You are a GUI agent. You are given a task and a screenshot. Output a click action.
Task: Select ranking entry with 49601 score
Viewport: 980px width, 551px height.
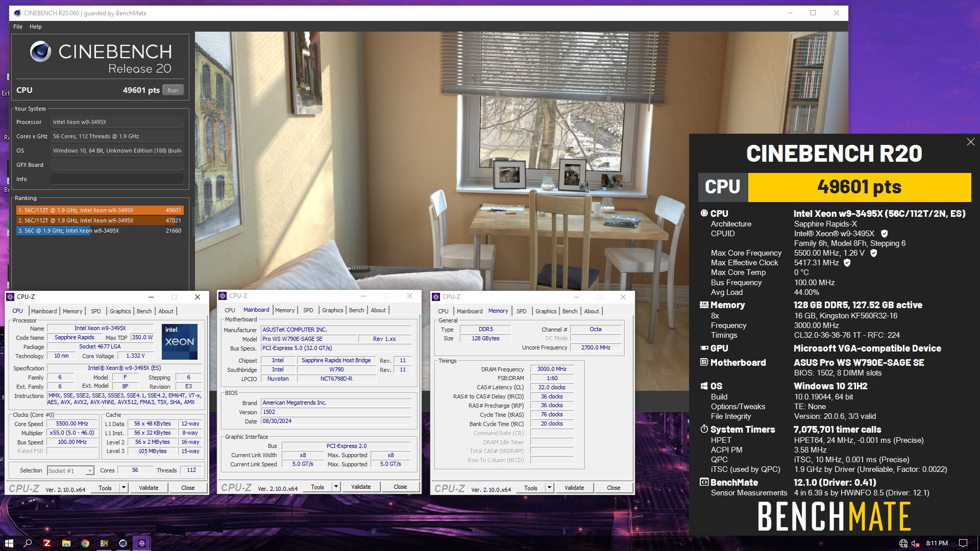point(100,210)
